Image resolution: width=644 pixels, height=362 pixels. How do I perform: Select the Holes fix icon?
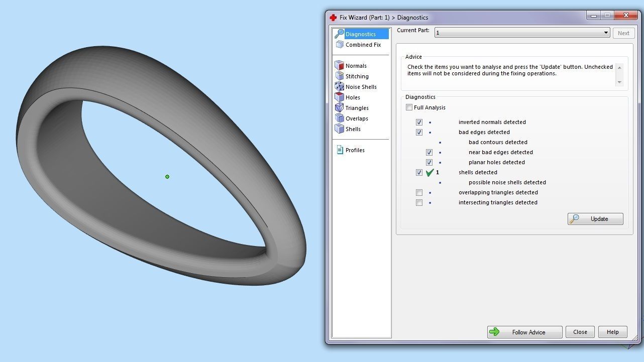click(339, 97)
